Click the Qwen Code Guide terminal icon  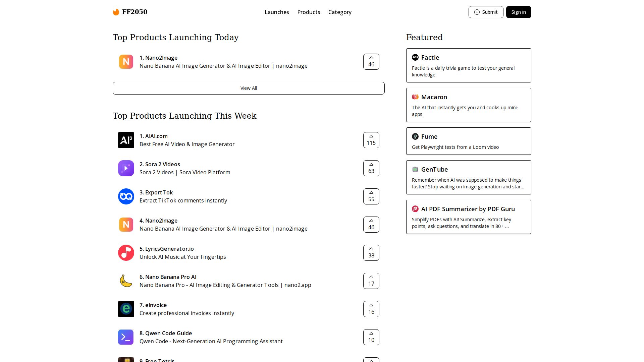point(126,337)
